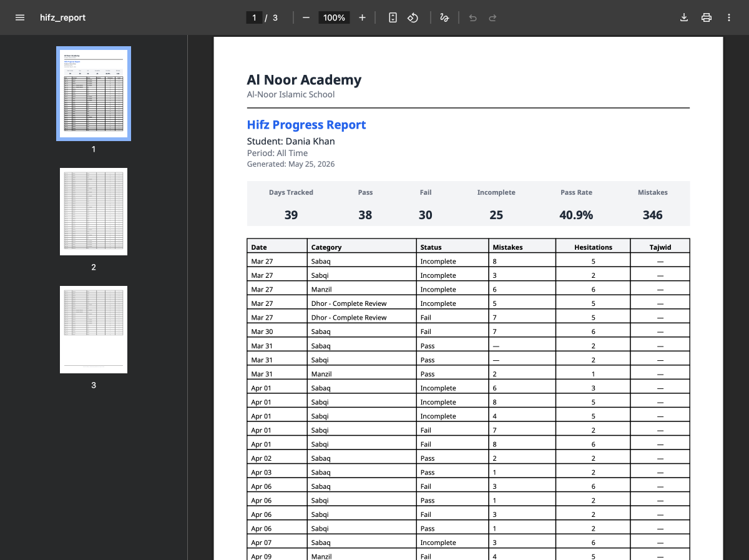The image size is (749, 560).
Task: Click the 100% zoom level field
Action: tap(334, 17)
